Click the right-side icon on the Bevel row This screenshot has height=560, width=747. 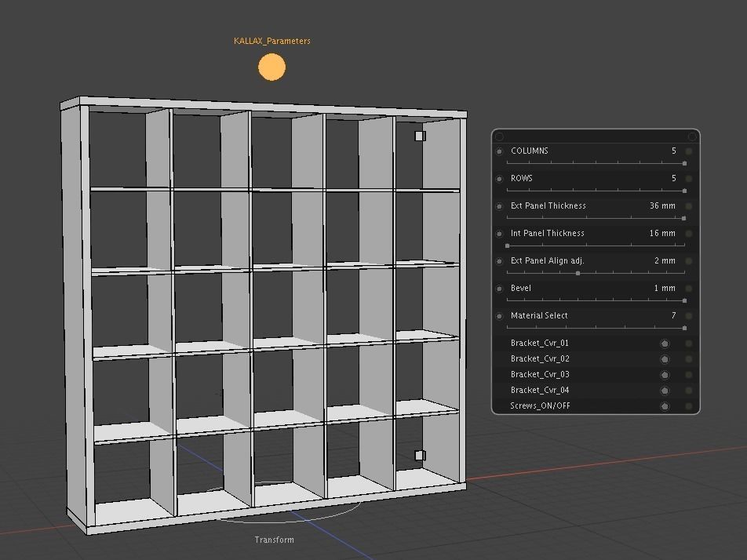tap(690, 287)
